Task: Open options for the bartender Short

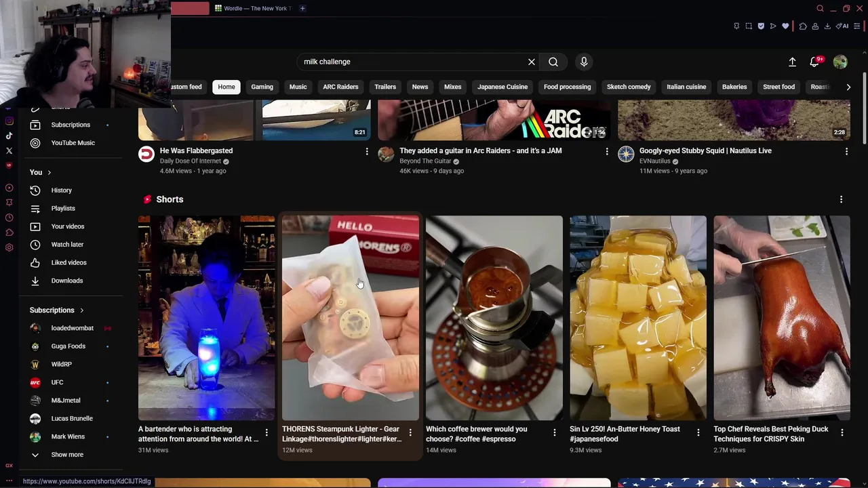Action: (x=267, y=432)
